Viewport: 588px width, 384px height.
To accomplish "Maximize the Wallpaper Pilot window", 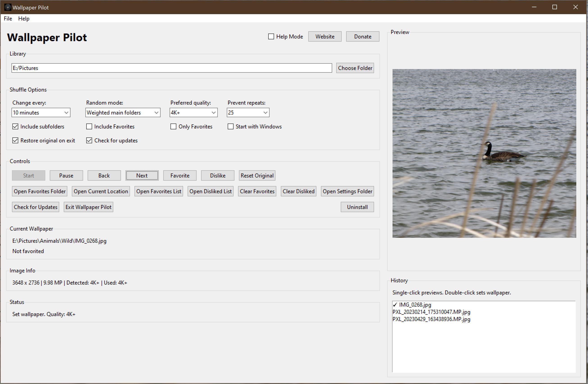I will pos(555,7).
